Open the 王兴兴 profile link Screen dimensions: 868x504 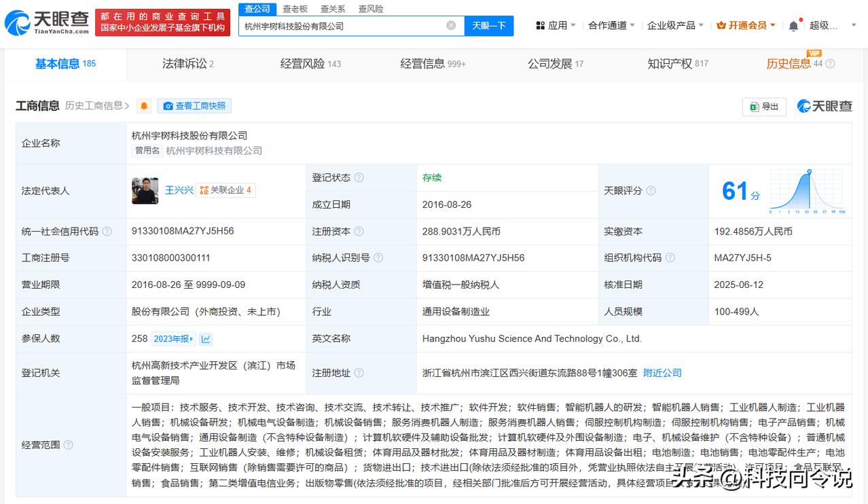coord(179,190)
